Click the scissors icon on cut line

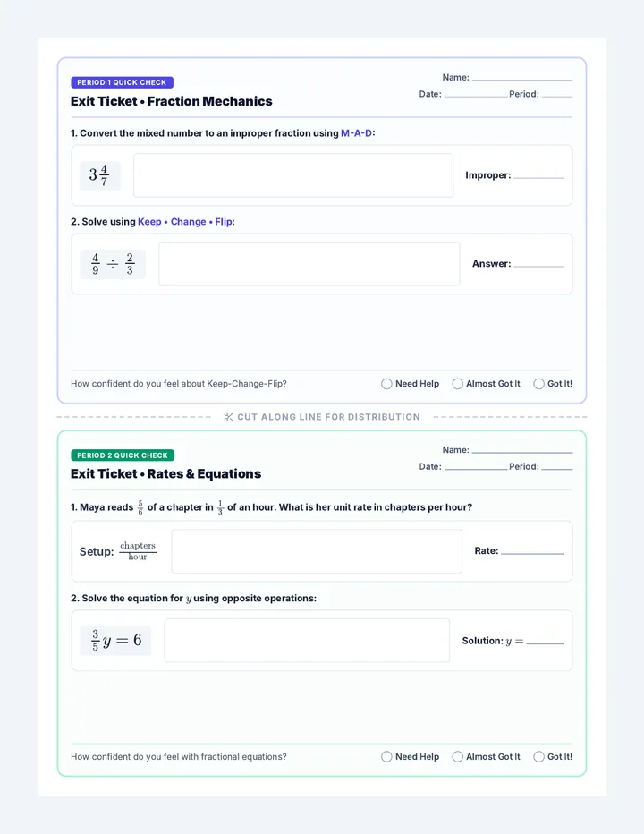click(229, 417)
